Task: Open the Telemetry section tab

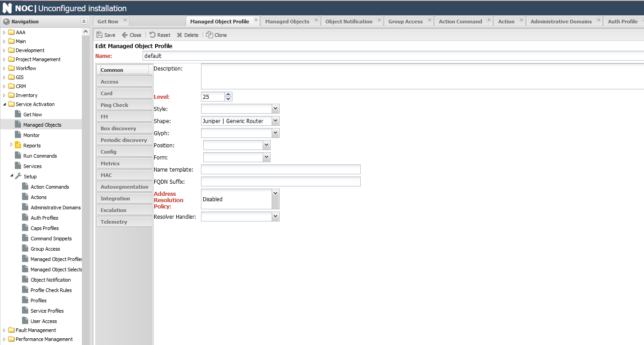Action: [x=124, y=222]
